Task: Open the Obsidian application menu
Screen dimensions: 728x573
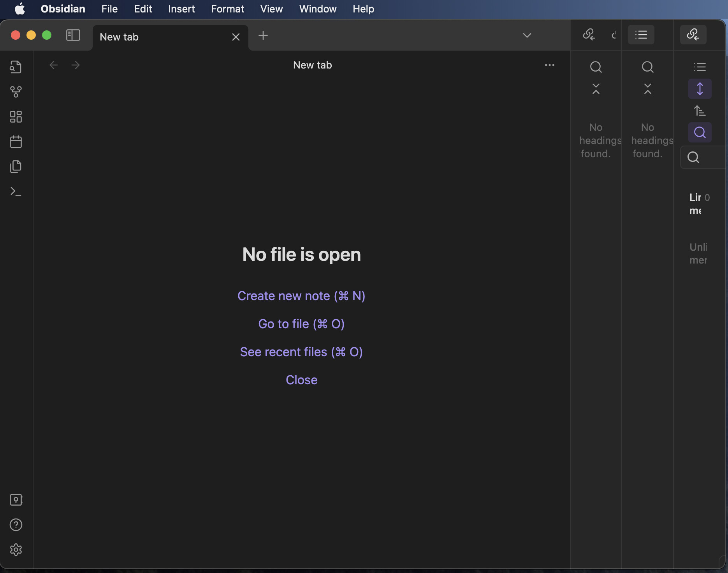Action: point(63,9)
